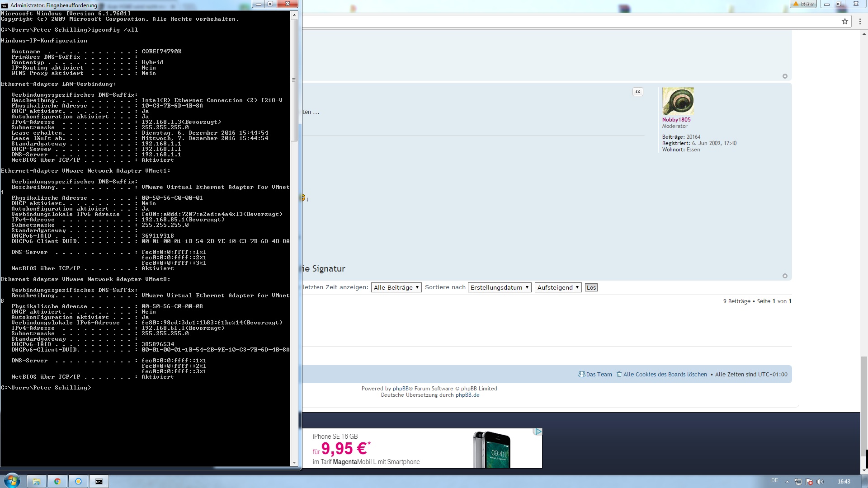The image size is (868, 488).
Task: Click the '9 Beiträge • Seite 1 von 1' text
Action: pos(757,301)
